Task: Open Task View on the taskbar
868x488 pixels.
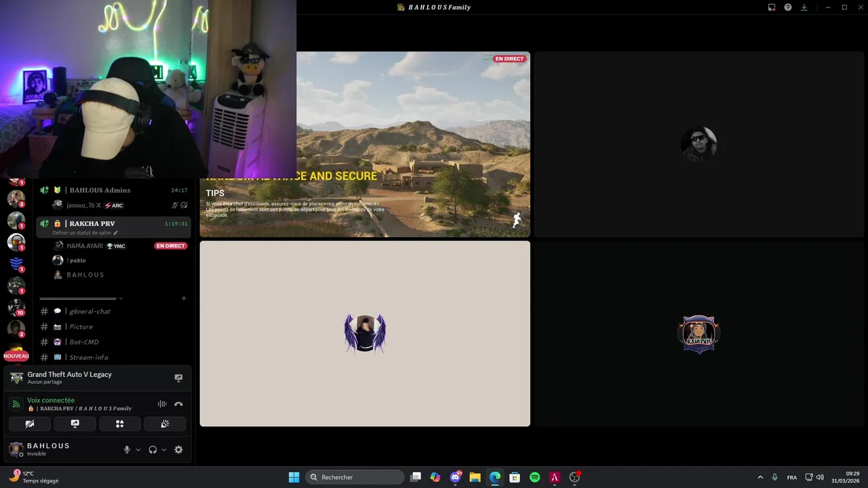Action: [x=416, y=477]
